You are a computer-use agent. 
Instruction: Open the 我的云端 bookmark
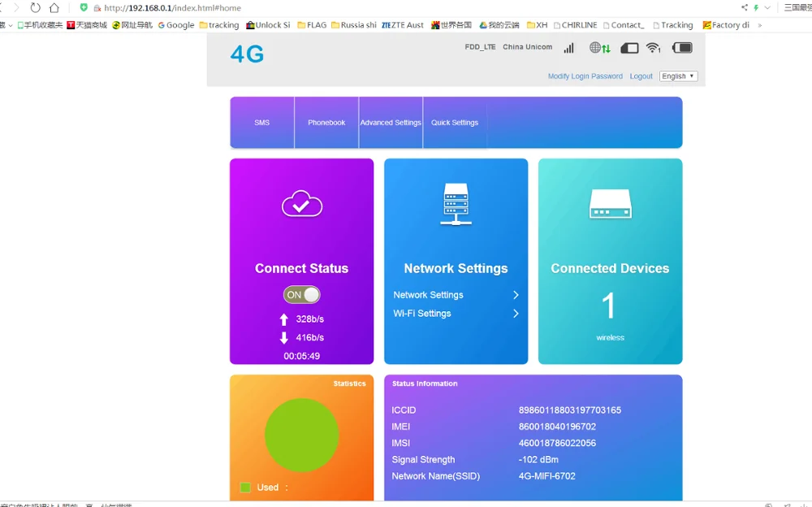pos(499,25)
